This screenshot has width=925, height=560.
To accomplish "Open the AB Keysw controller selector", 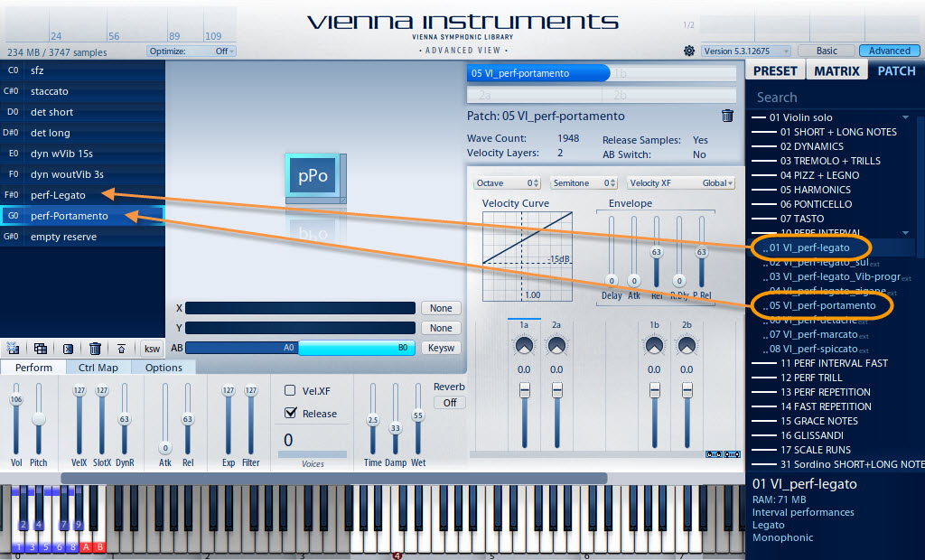I will click(x=441, y=348).
